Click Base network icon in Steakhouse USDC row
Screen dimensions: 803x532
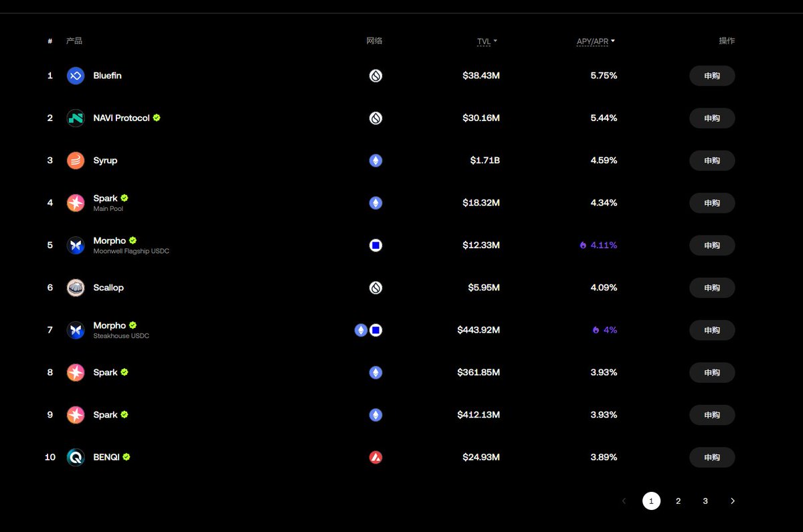pyautogui.click(x=375, y=330)
